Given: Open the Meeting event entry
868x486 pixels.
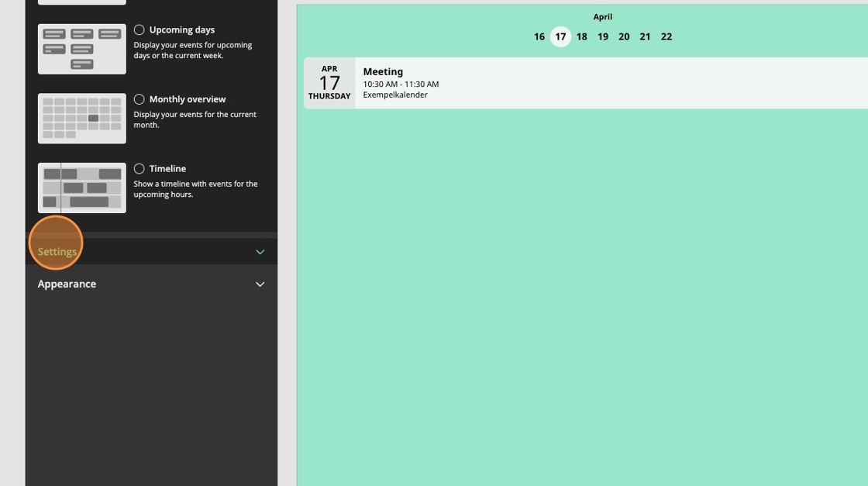Looking at the screenshot, I should click(383, 72).
